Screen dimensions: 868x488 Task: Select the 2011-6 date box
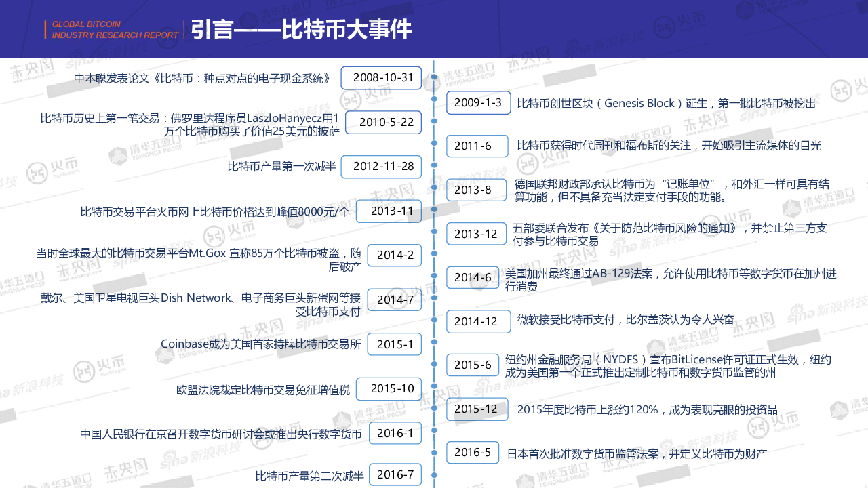(x=477, y=146)
